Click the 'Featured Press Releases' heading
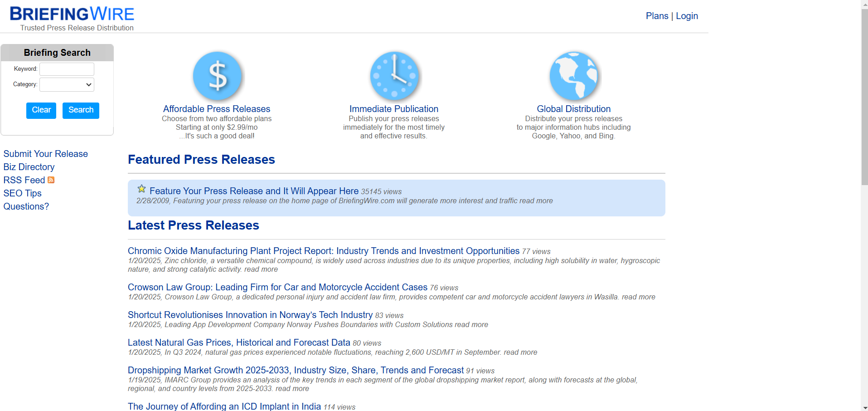 201,160
